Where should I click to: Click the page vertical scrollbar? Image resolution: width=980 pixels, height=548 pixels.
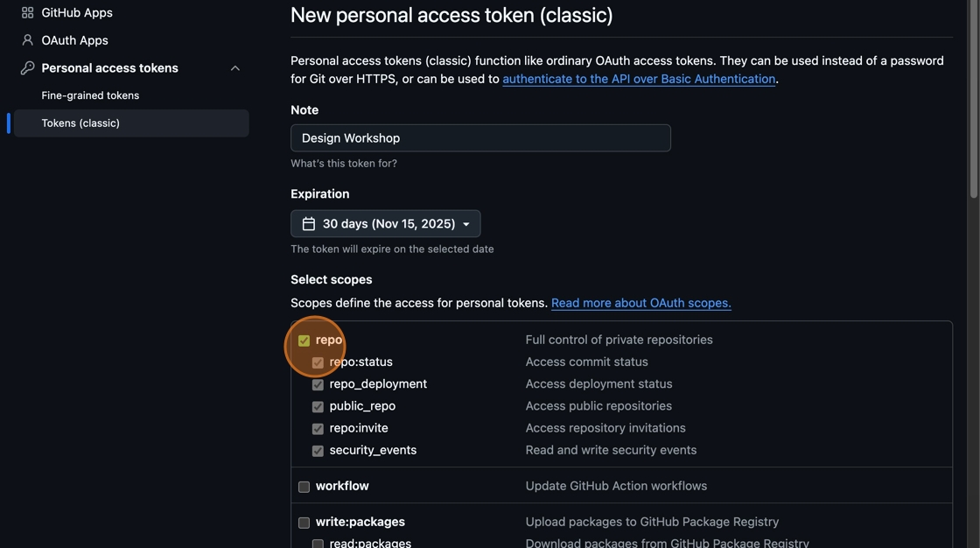974,263
